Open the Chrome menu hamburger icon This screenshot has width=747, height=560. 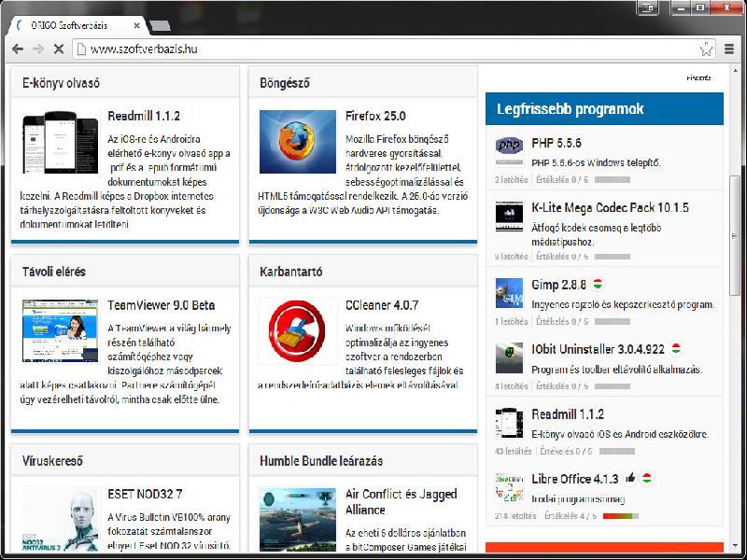[x=729, y=49]
